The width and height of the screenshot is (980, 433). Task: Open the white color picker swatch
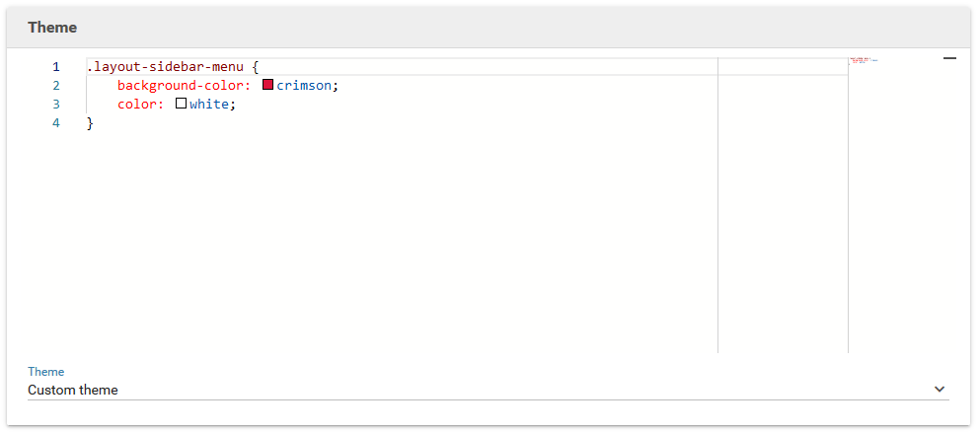[181, 104]
